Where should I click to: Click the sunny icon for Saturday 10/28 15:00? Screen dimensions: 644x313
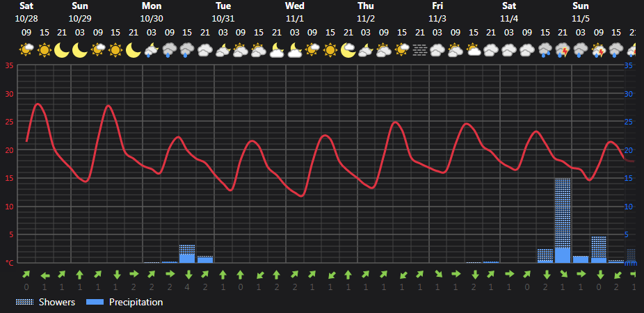pyautogui.click(x=44, y=50)
